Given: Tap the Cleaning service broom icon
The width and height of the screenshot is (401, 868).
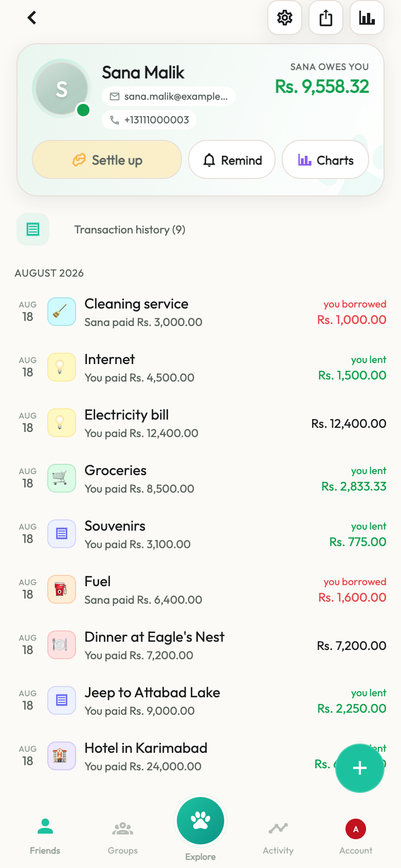Looking at the screenshot, I should [62, 312].
